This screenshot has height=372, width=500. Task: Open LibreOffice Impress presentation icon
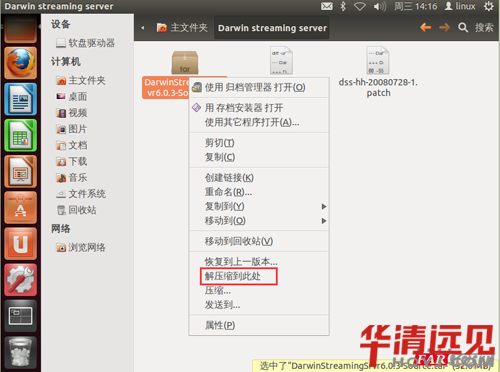[21, 171]
